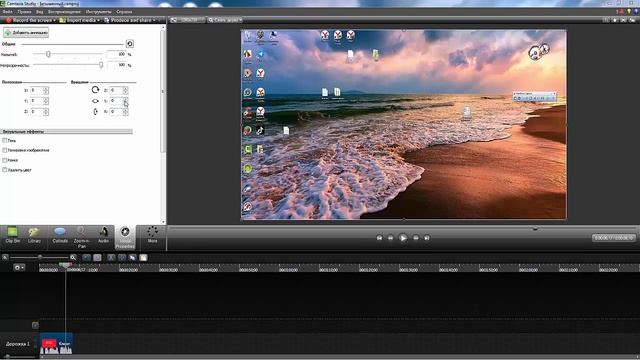Click the Z-axis rotation icon
Screen dimensions: 640x360
click(x=95, y=90)
